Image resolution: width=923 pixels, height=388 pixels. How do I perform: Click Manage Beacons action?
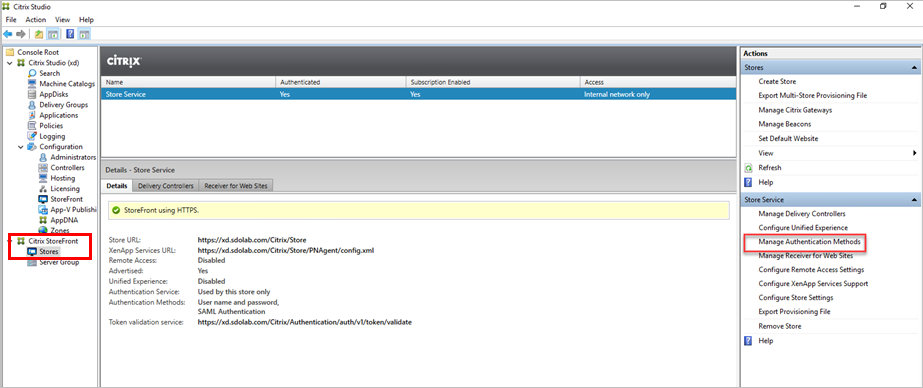pyautogui.click(x=785, y=124)
